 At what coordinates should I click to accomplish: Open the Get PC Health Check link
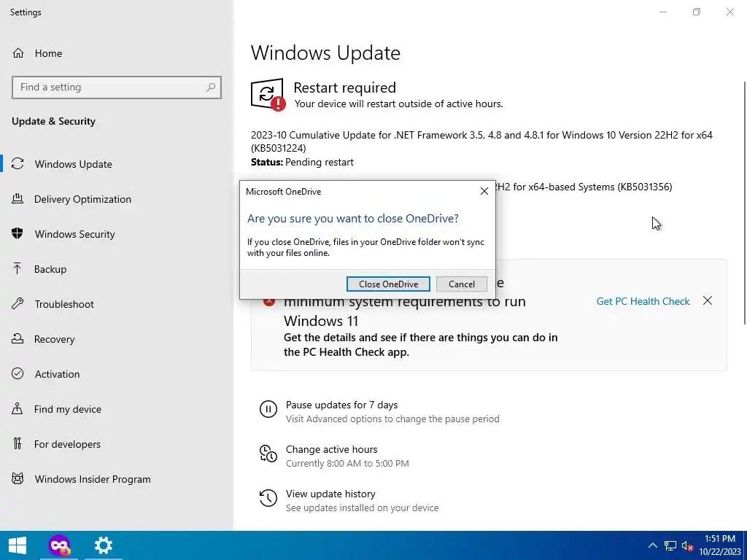click(643, 301)
